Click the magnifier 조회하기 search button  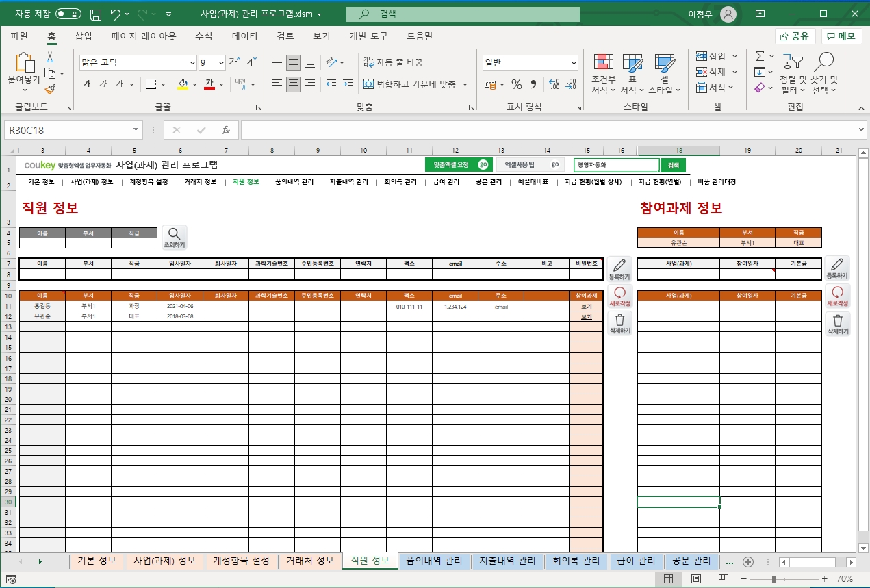pyautogui.click(x=174, y=238)
